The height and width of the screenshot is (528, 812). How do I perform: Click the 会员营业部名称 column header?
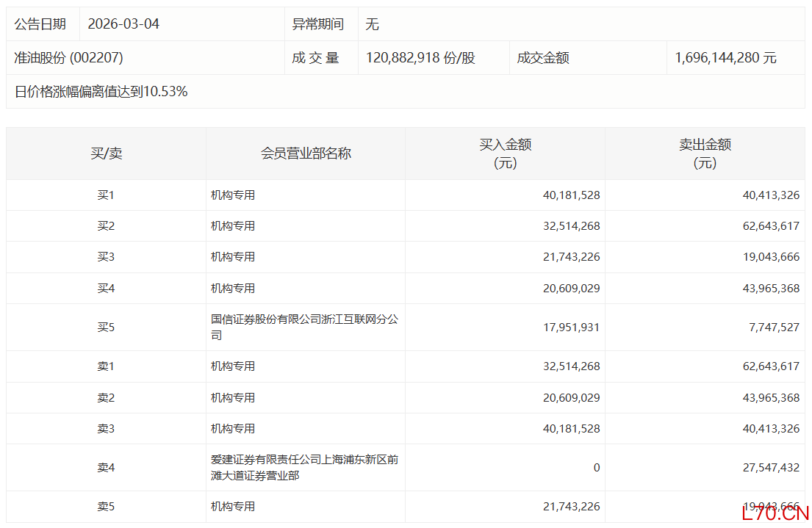point(306,153)
